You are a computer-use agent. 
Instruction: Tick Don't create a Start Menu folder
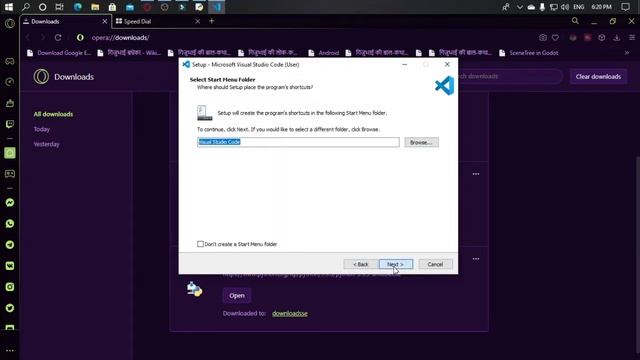click(x=200, y=244)
